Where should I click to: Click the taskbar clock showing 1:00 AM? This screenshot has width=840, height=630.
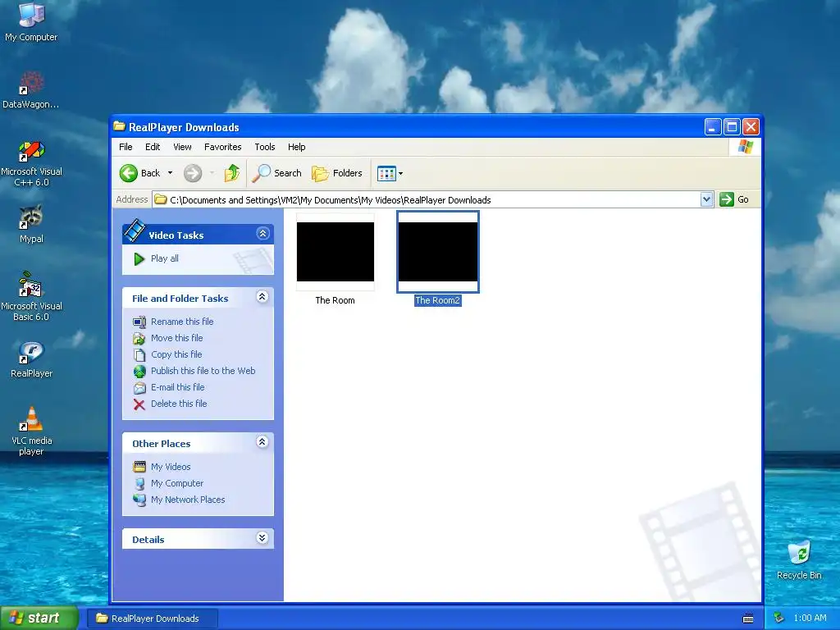tap(810, 619)
